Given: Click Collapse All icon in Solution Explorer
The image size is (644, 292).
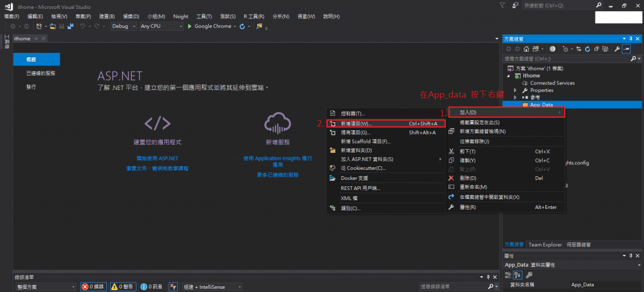Looking at the screenshot, I should 596,49.
